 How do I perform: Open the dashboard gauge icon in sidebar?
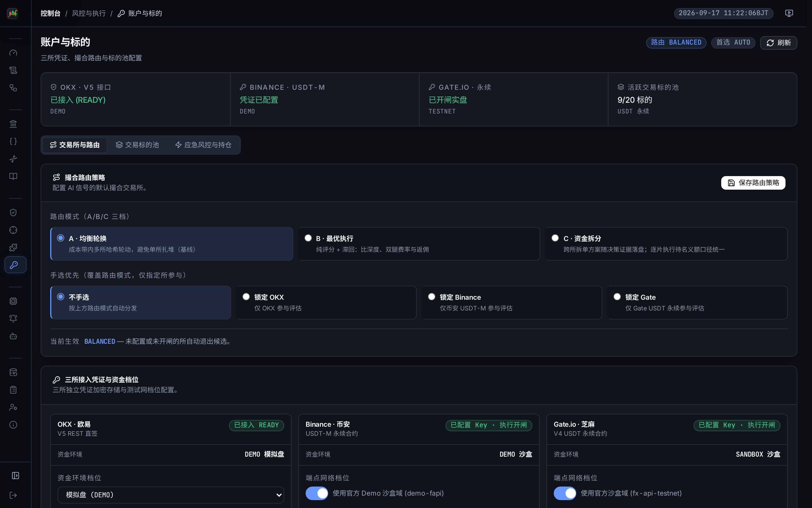pos(14,53)
